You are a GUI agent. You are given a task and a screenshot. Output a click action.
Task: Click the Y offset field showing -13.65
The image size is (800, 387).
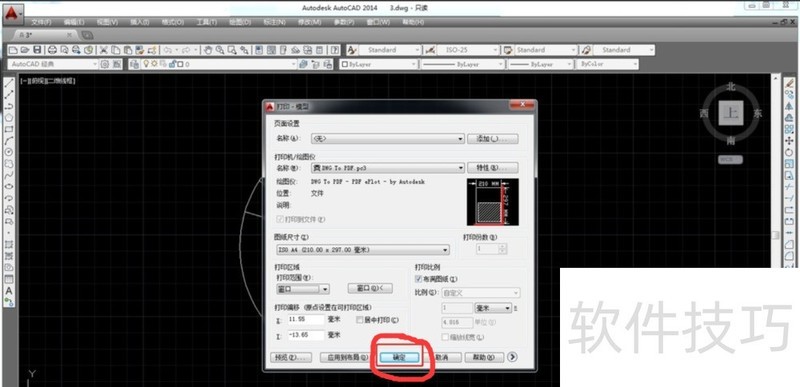click(305, 336)
